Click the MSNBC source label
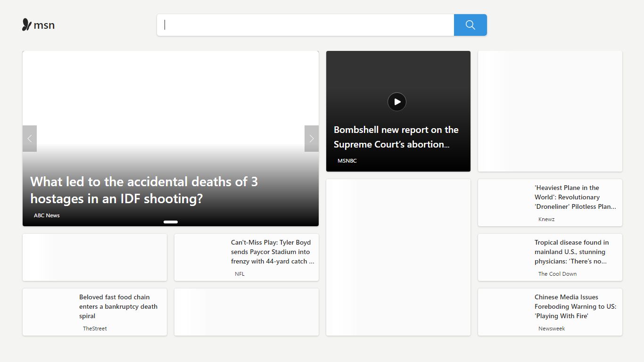Image resolution: width=644 pixels, height=362 pixels. pos(347,161)
